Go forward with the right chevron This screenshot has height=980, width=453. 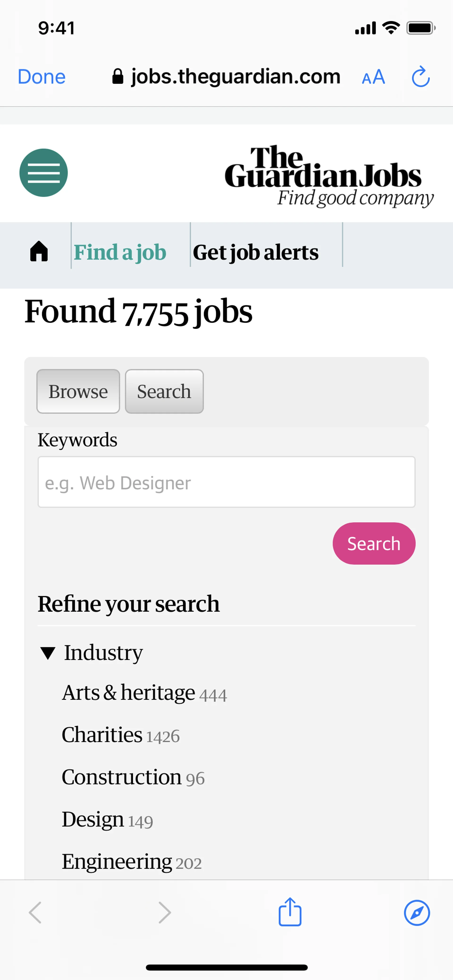pos(164,912)
